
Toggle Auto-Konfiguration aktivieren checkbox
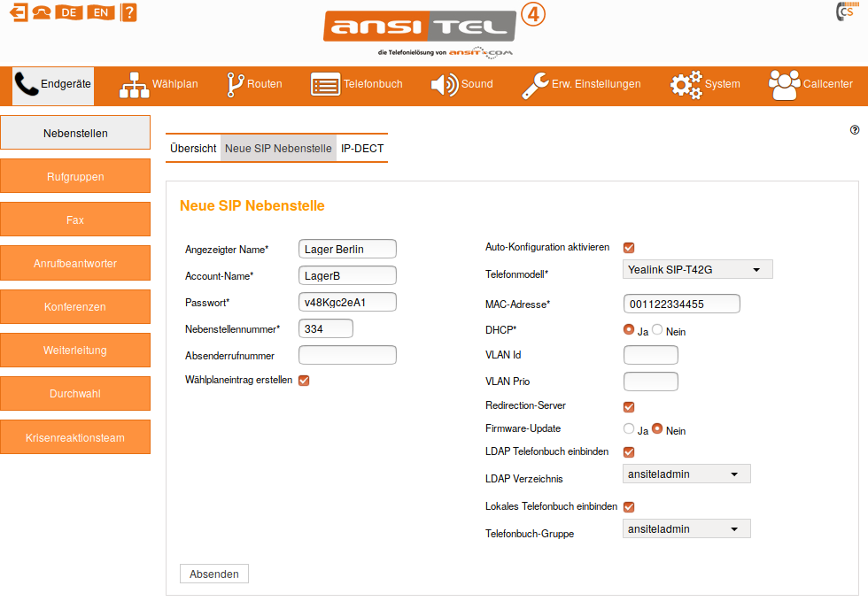629,248
